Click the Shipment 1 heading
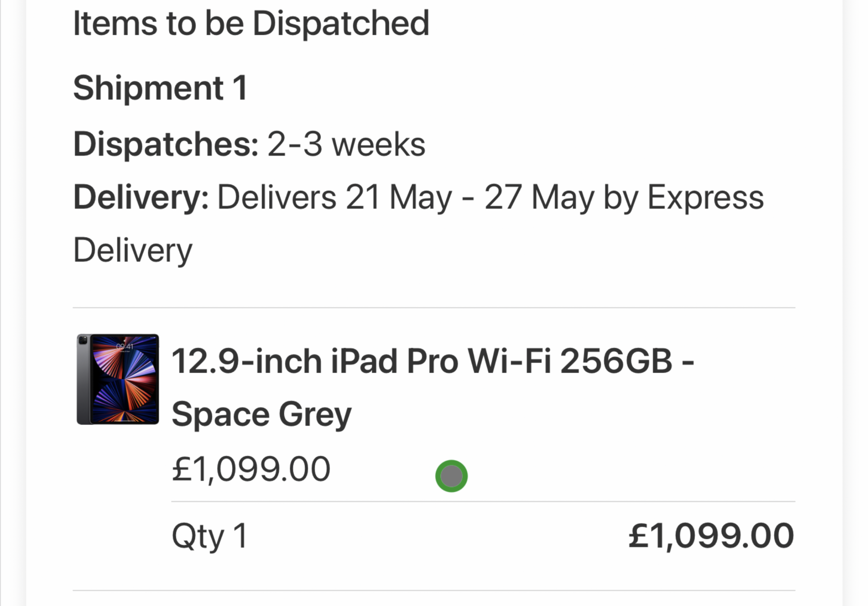 coord(160,88)
